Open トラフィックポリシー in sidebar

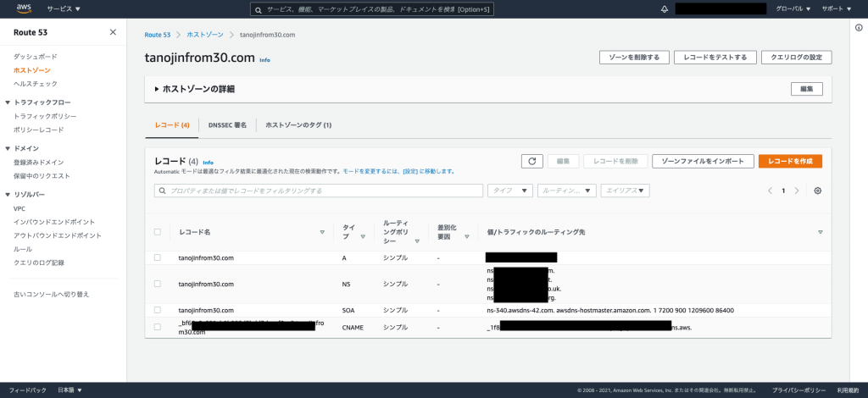[x=45, y=117]
